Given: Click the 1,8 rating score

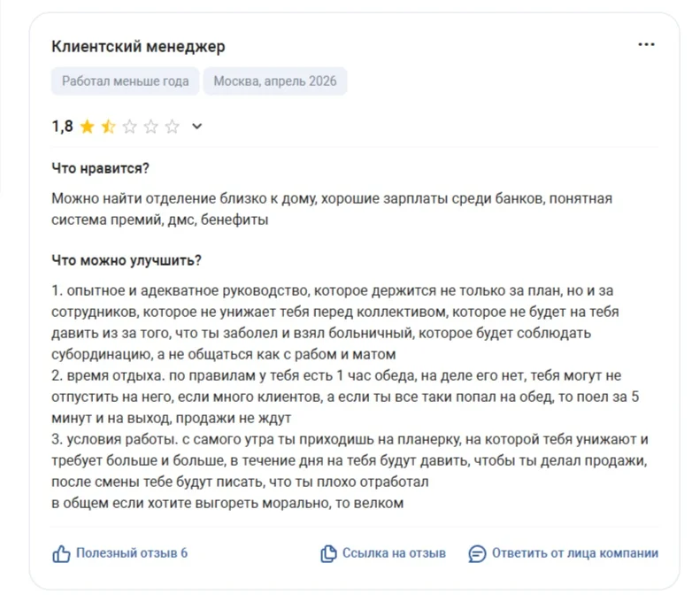Looking at the screenshot, I should point(63,127).
